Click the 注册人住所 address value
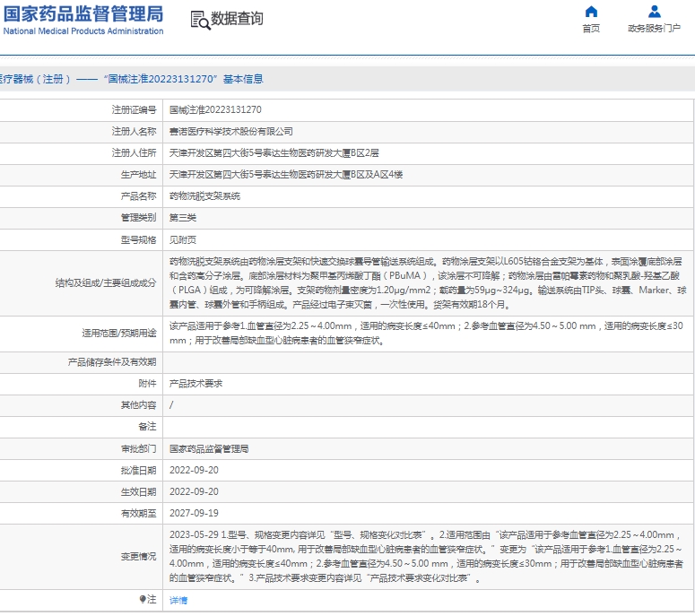Image resolution: width=695 pixels, height=616 pixels. coord(274,153)
